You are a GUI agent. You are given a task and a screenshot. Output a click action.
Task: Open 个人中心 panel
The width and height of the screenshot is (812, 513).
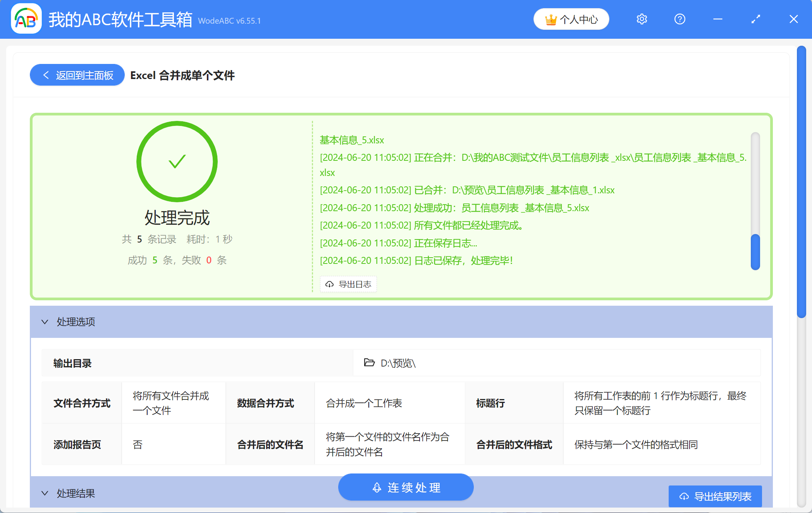click(x=571, y=19)
